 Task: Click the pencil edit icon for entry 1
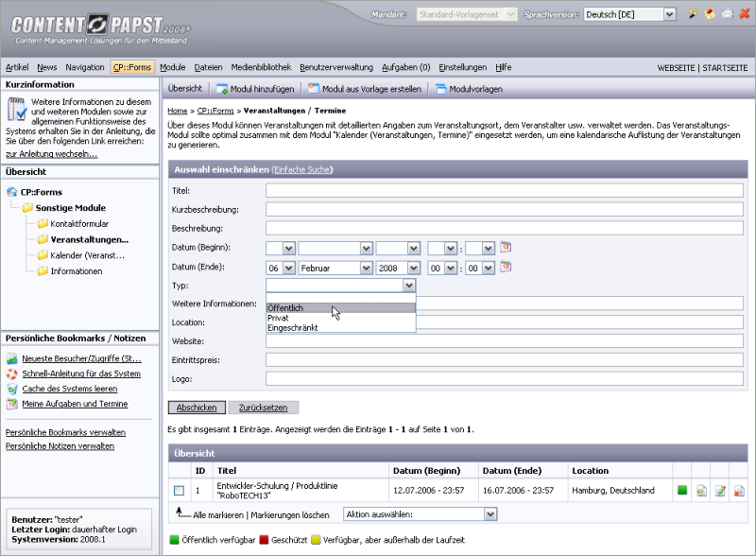(720, 491)
